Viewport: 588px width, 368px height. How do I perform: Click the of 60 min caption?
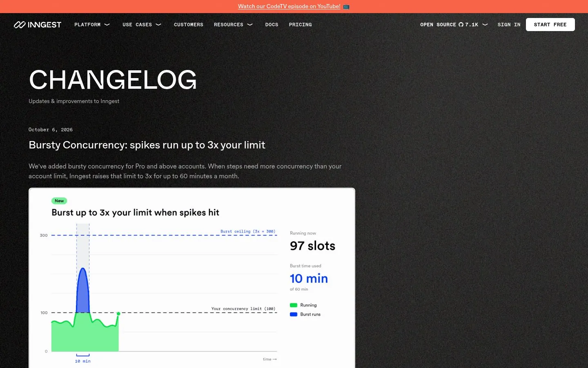point(299,289)
